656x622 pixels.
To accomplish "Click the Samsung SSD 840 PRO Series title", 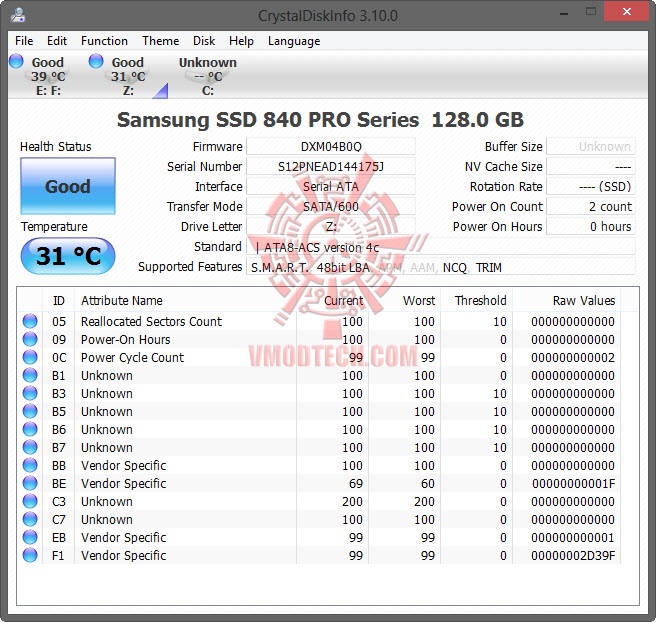I will 320,120.
